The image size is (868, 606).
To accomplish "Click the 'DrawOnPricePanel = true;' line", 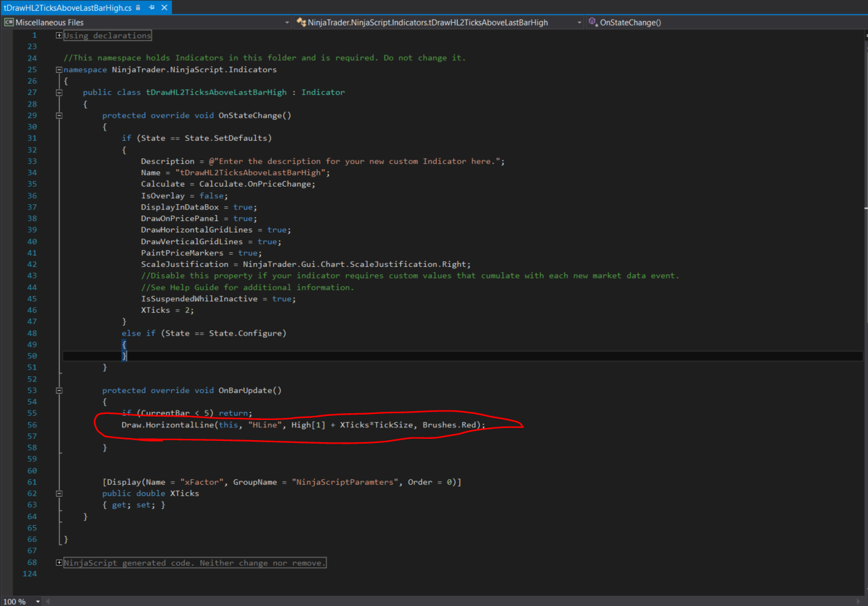I will click(x=199, y=218).
